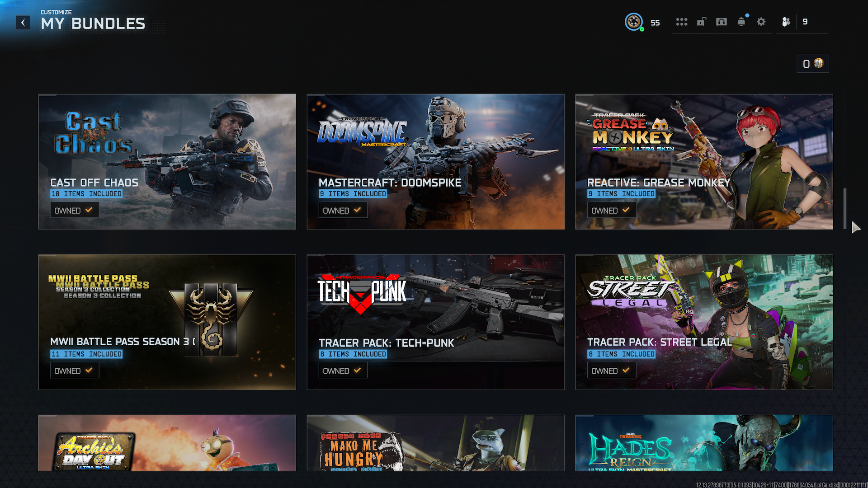Click the '11 ITEMS INCLUDED' label
Viewport: 868px width, 488px height.
(x=86, y=354)
